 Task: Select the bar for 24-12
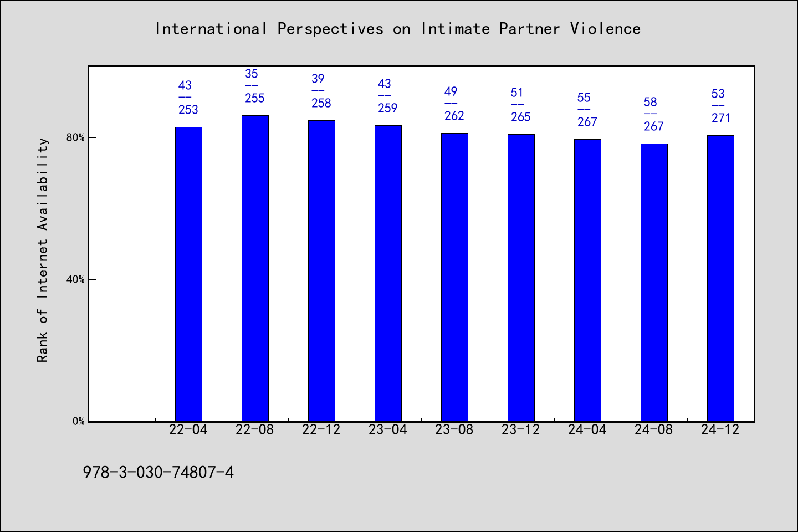click(720, 278)
